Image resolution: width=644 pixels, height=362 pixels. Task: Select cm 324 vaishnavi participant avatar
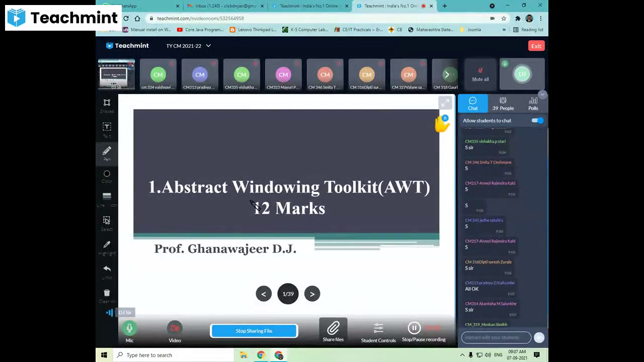pyautogui.click(x=158, y=74)
